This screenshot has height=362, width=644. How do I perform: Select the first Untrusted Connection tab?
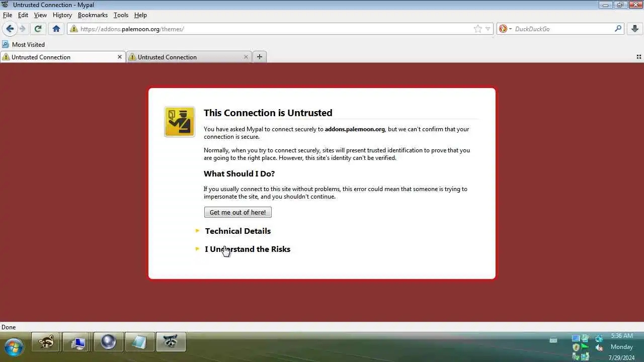point(63,57)
